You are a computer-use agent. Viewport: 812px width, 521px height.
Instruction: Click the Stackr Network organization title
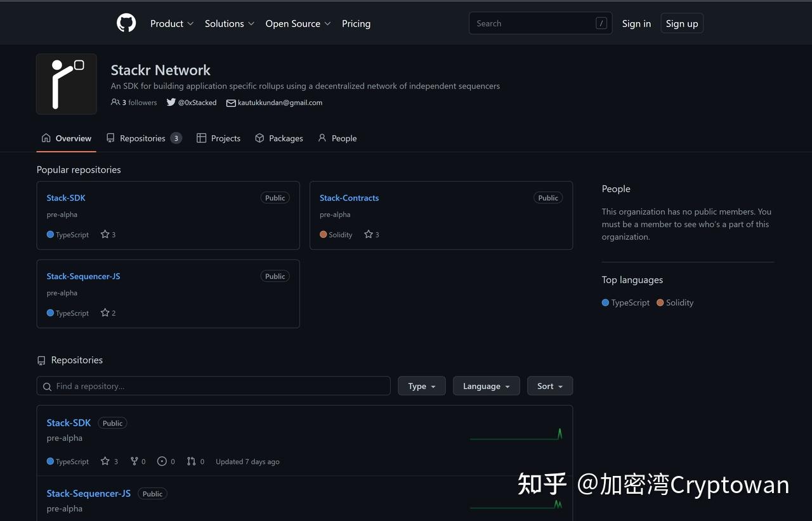click(160, 70)
